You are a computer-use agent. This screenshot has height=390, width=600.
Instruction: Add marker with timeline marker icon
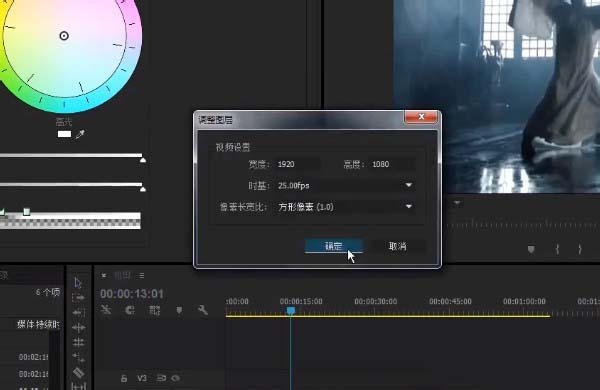pos(179,310)
